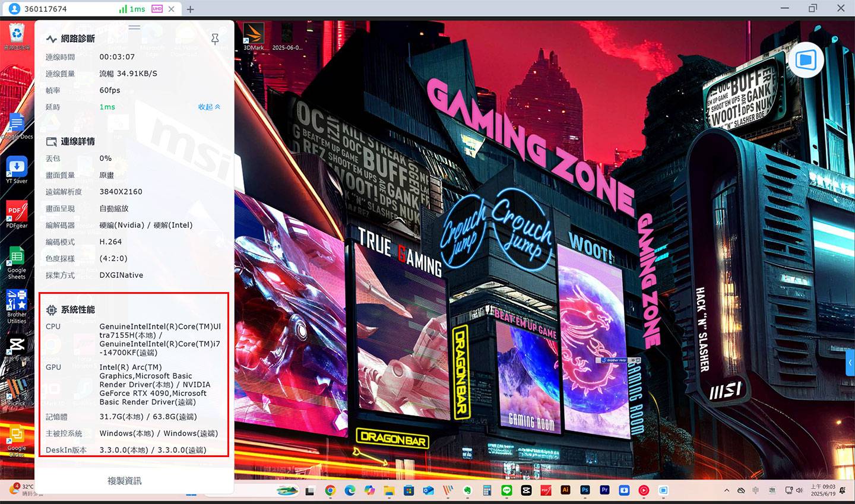Open Photoshop in the taskbar

point(585,490)
